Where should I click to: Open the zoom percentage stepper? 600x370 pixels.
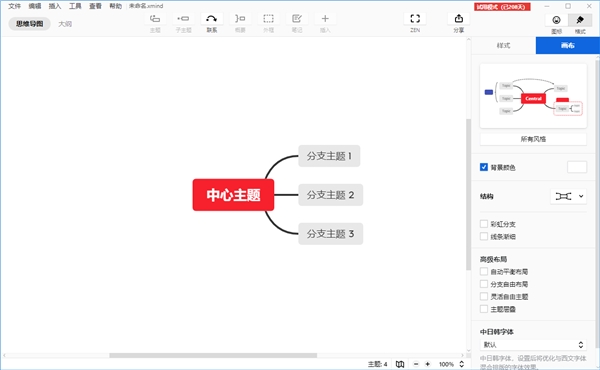pos(462,364)
